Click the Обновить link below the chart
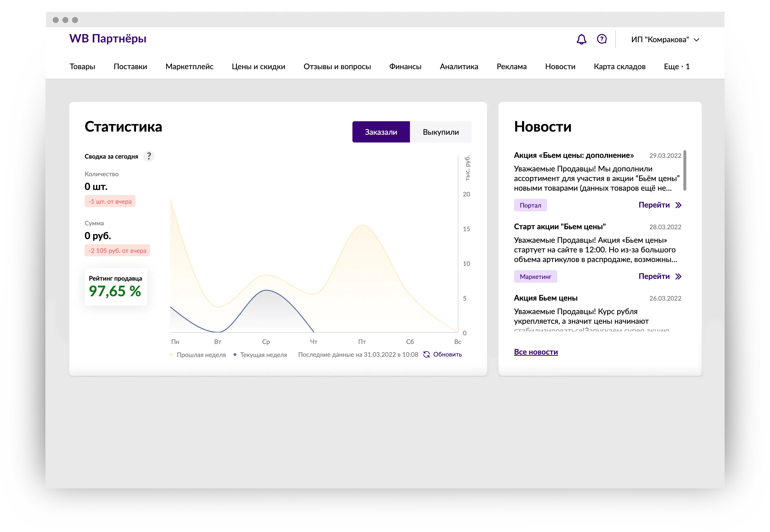Viewport: 770px width, 532px height. pos(447,354)
